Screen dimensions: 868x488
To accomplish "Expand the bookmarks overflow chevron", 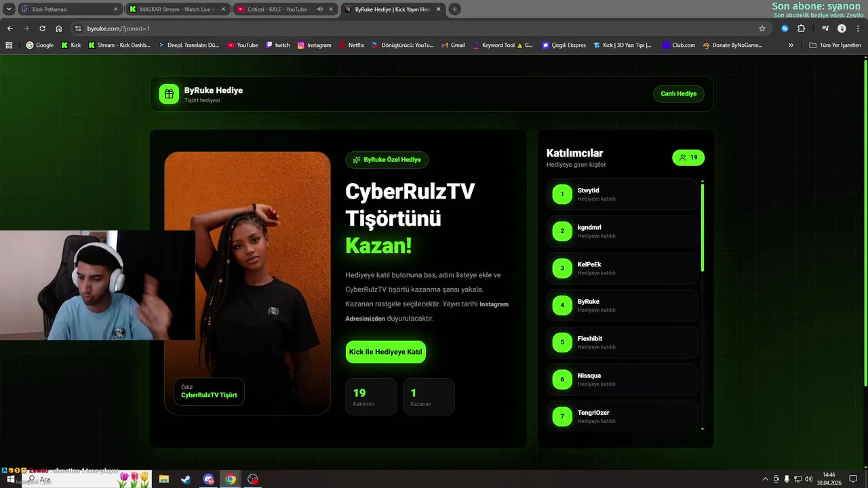I will point(791,45).
